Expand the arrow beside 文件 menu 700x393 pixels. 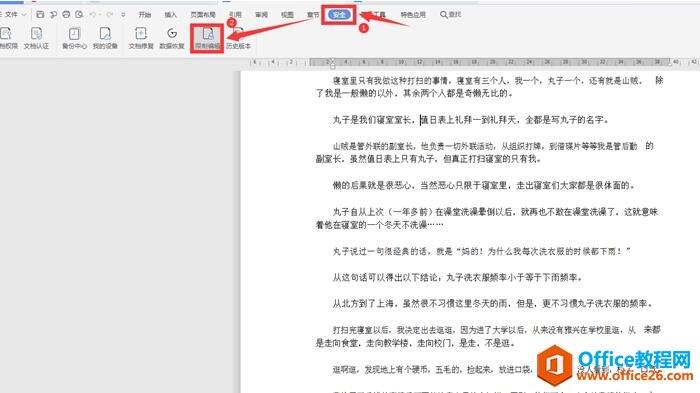[x=24, y=15]
